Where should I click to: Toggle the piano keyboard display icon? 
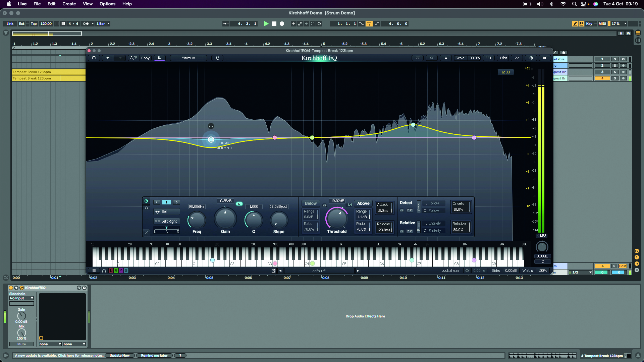point(160,58)
